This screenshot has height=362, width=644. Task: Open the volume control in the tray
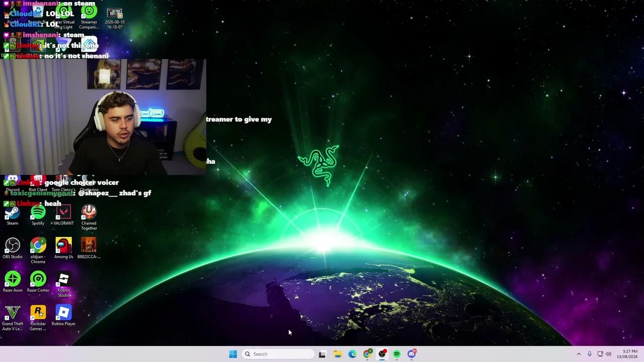point(608,354)
